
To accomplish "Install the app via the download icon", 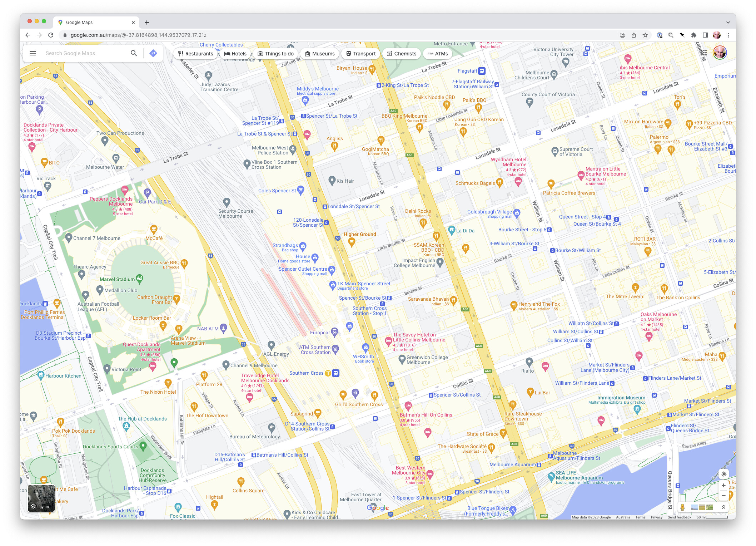I will pyautogui.click(x=622, y=35).
